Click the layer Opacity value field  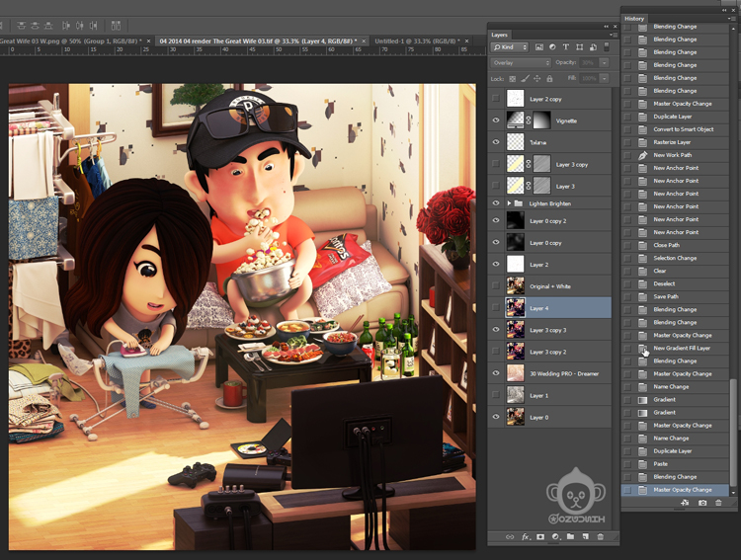point(589,63)
